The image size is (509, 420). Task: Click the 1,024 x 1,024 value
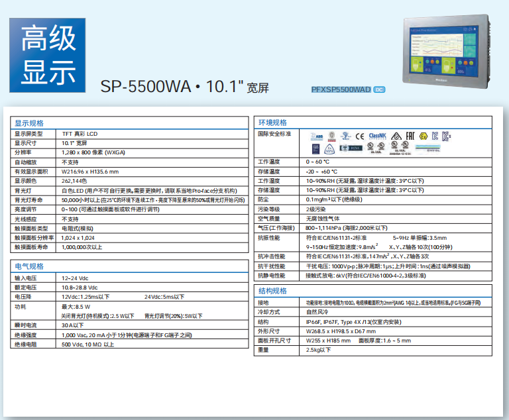pyautogui.click(x=78, y=238)
